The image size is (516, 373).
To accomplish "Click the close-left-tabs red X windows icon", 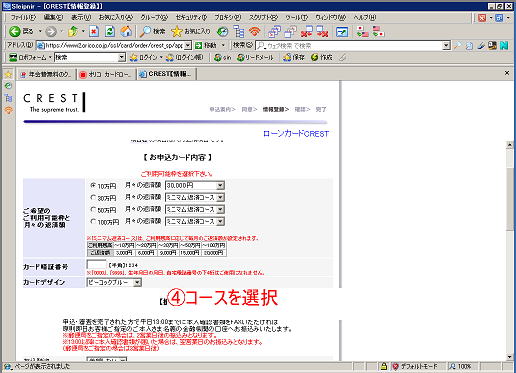I will [x=307, y=32].
